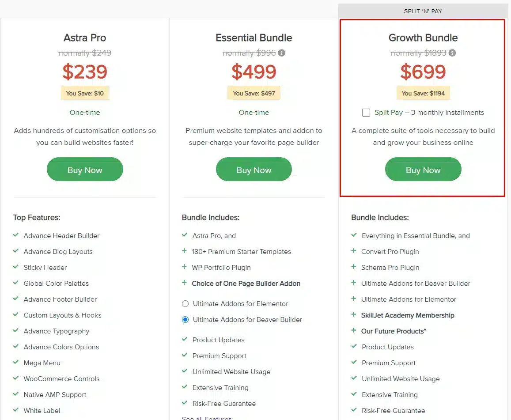511x420 pixels.
Task: Click Buy Now under Astra Pro
Action: 85,170
